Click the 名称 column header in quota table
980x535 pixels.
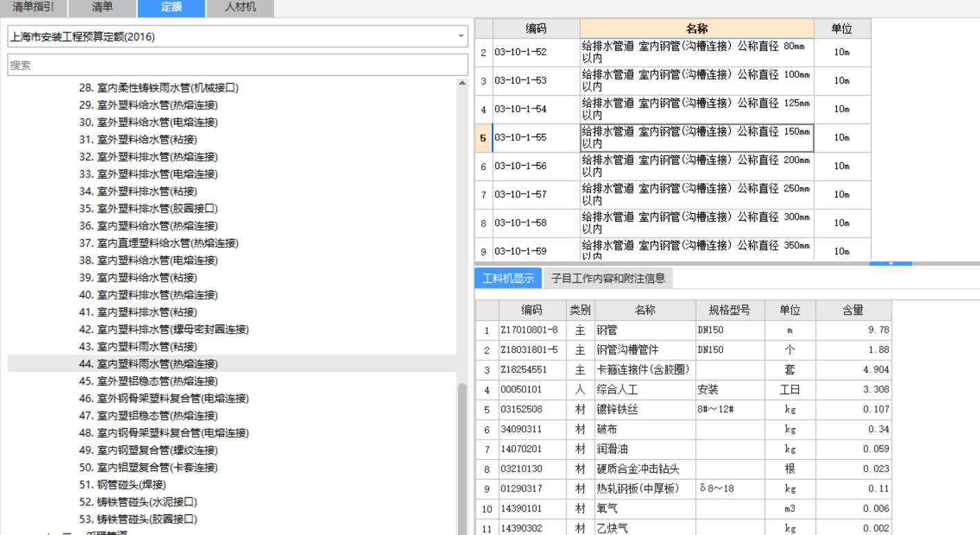pyautogui.click(x=697, y=28)
